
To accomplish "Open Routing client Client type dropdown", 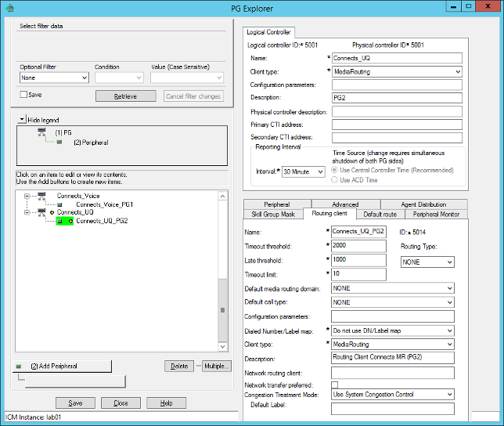I will (450, 345).
